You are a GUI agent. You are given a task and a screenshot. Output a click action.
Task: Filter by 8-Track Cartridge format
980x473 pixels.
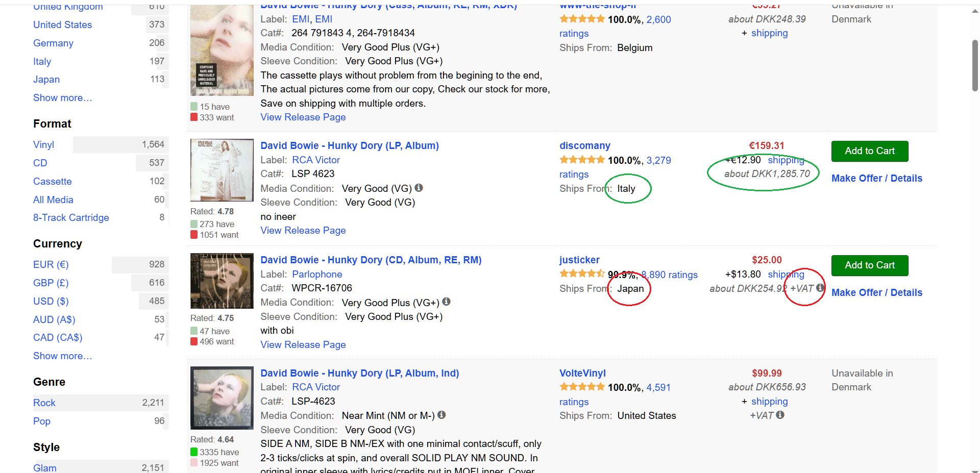(71, 217)
